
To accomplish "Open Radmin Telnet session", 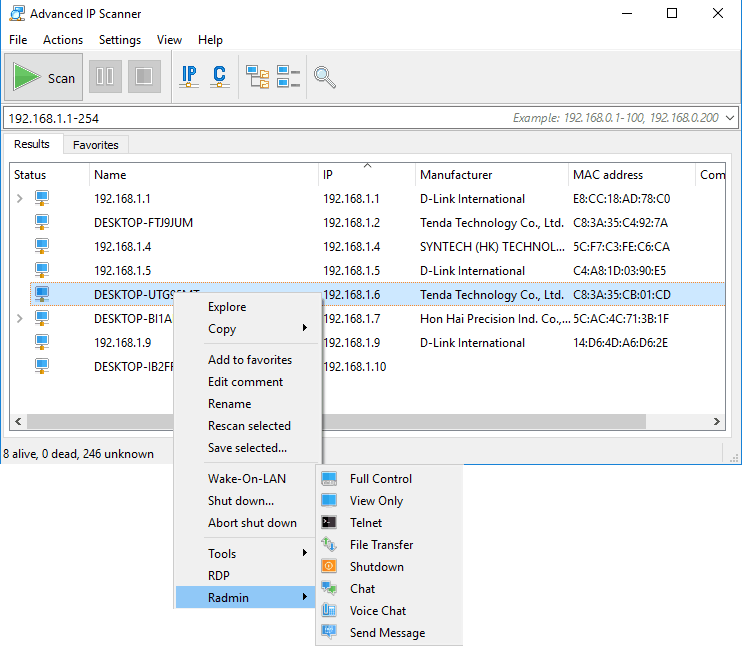I will point(389,522).
